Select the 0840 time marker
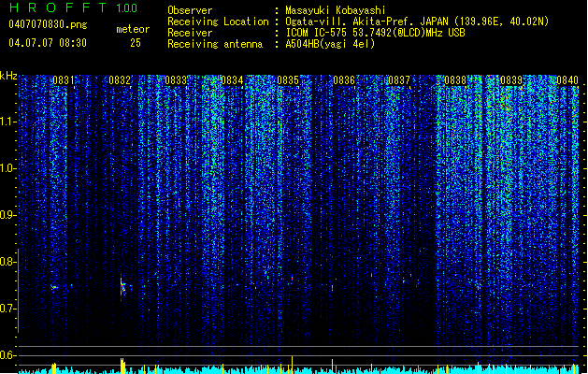 [x=567, y=80]
